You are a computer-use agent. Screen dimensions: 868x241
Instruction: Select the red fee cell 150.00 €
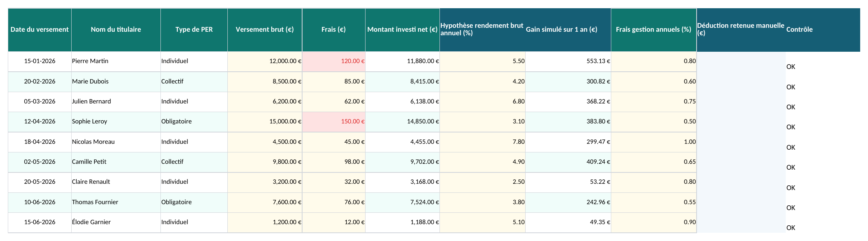[334, 122]
